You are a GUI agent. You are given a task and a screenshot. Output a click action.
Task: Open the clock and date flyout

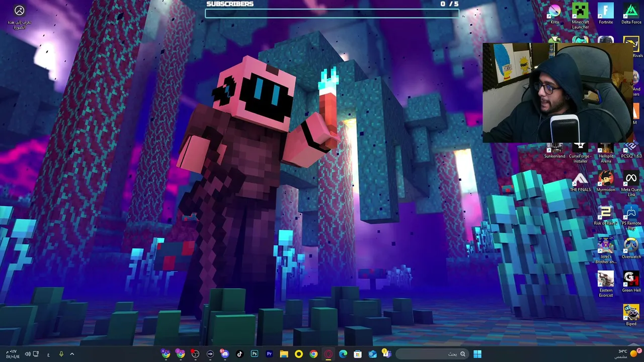pyautogui.click(x=13, y=354)
